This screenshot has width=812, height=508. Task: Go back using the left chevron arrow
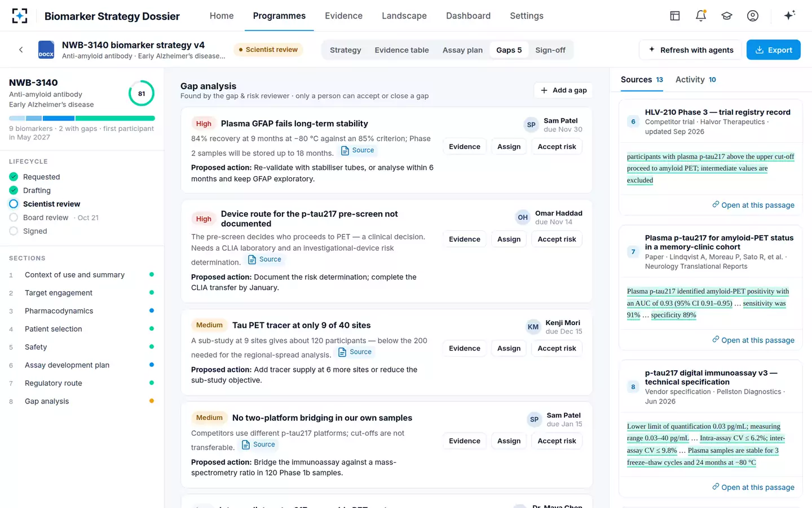21,50
